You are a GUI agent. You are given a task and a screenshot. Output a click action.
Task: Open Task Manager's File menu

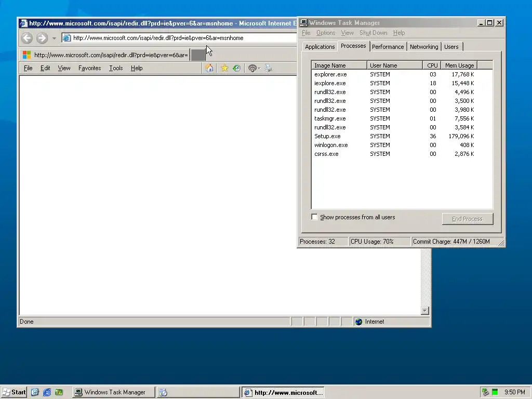click(306, 33)
